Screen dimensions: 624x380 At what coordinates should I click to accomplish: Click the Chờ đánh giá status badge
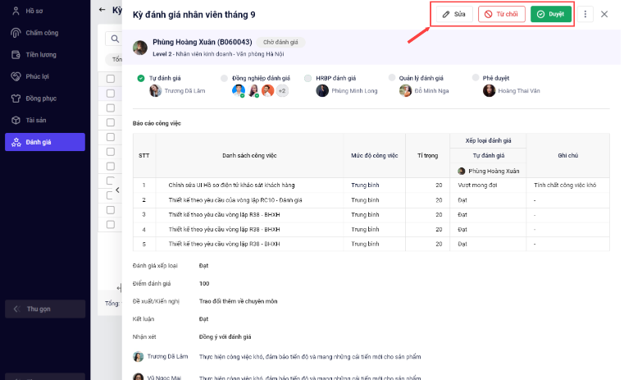(281, 42)
